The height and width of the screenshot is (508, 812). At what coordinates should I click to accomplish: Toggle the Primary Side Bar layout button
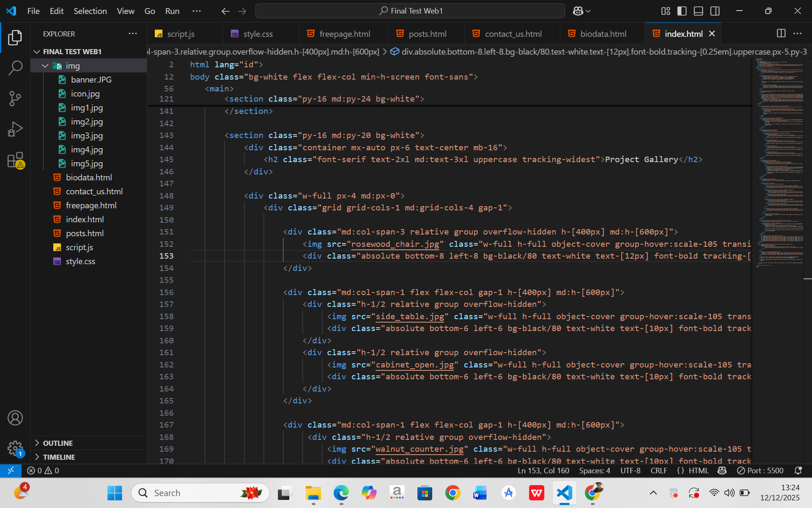tap(682, 11)
